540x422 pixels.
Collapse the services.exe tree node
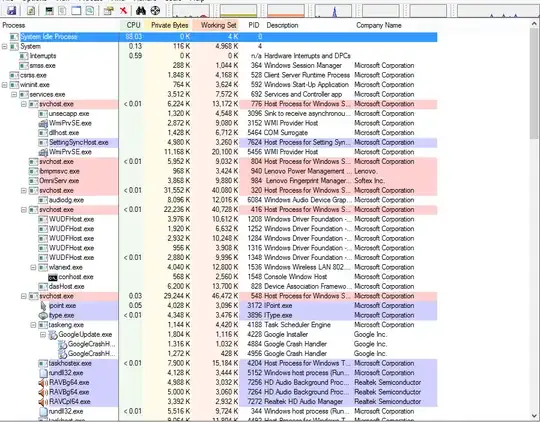[14, 94]
